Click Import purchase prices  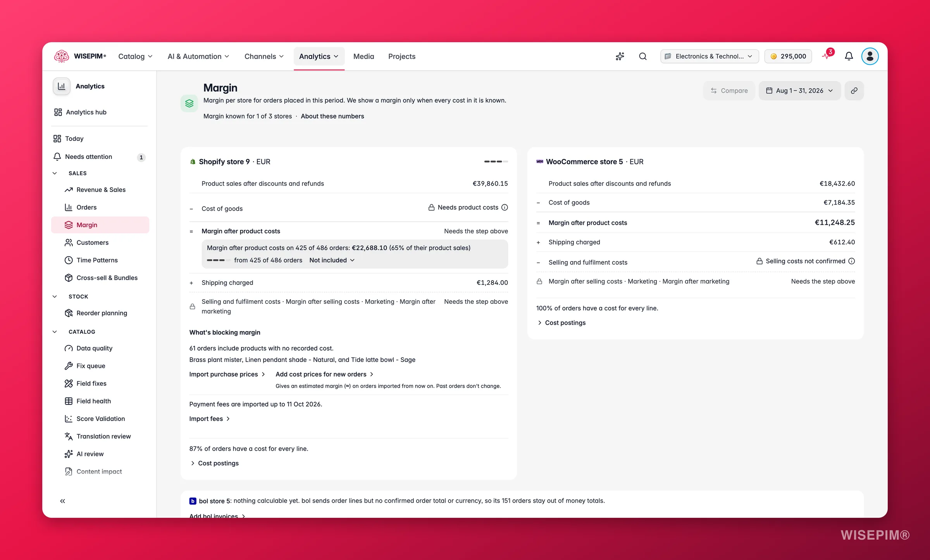pos(227,374)
